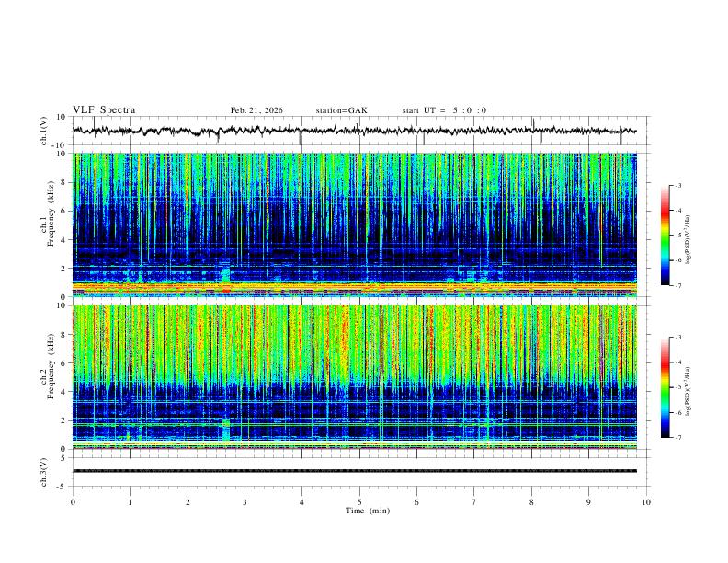Click the "-5" tick on ch.2 colorbar
The image size is (728, 563).
click(677, 387)
